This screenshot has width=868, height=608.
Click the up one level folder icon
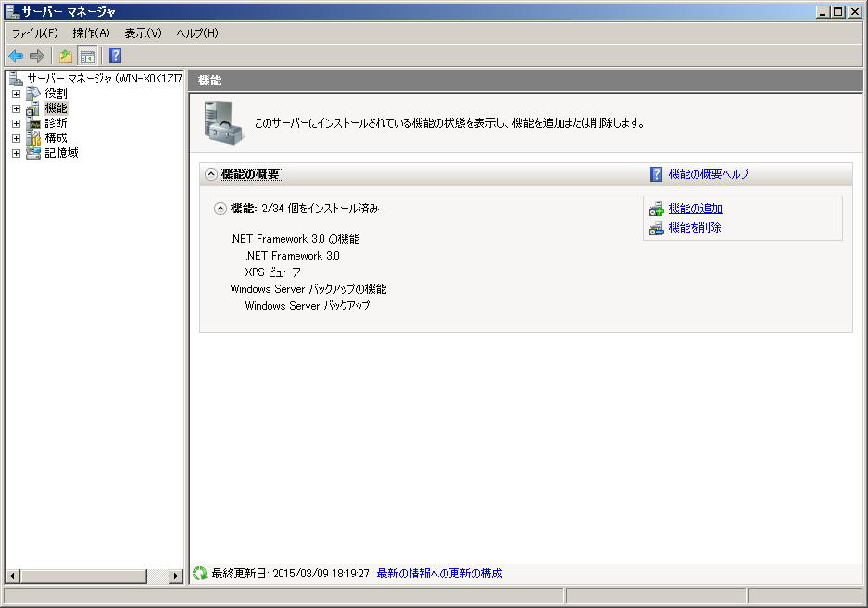(66, 56)
